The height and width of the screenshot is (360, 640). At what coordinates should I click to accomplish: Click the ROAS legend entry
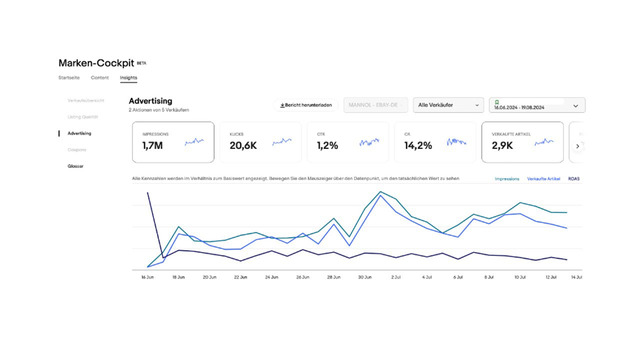574,179
